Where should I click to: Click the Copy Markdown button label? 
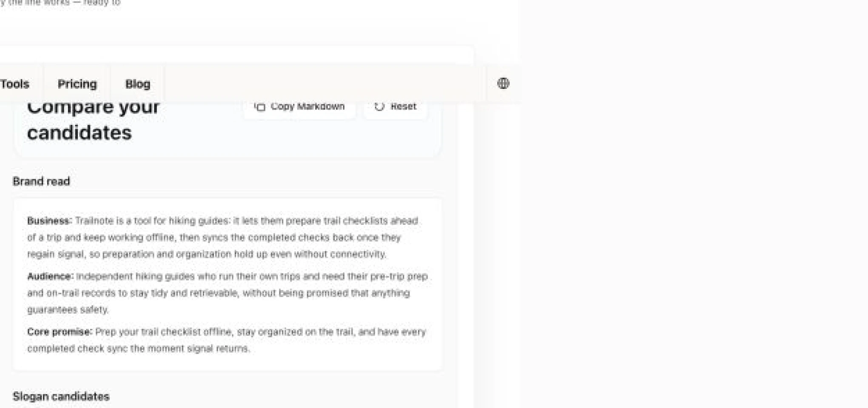[x=307, y=107]
